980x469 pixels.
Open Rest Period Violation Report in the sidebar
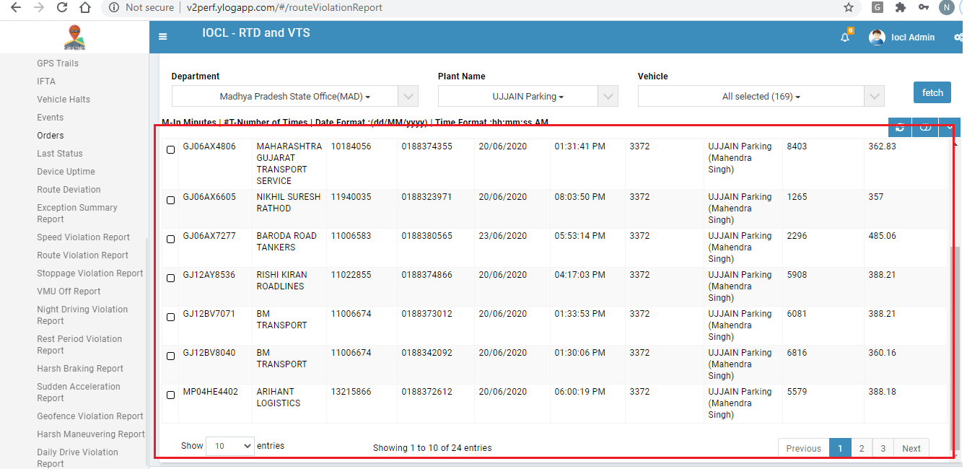point(79,345)
